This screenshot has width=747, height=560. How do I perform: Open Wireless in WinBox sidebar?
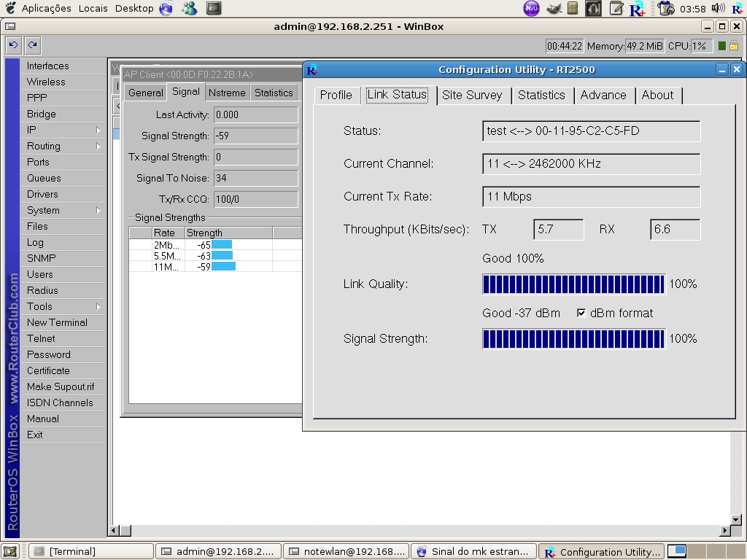click(x=63, y=82)
